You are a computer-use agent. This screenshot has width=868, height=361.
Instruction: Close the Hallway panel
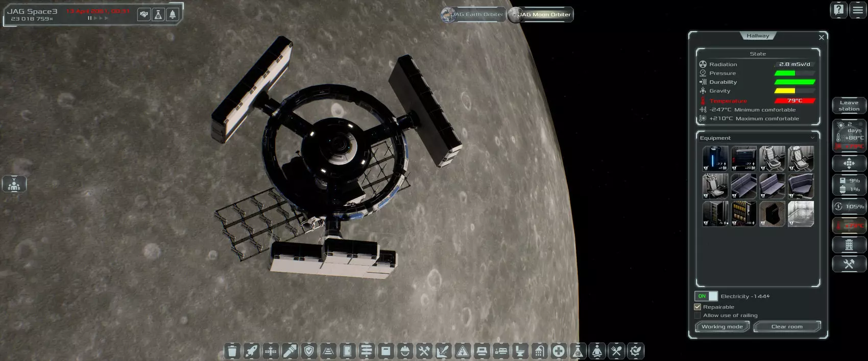pos(822,37)
